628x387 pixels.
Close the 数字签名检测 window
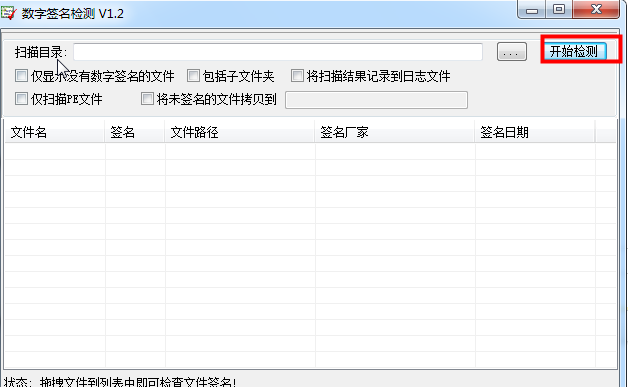point(596,10)
